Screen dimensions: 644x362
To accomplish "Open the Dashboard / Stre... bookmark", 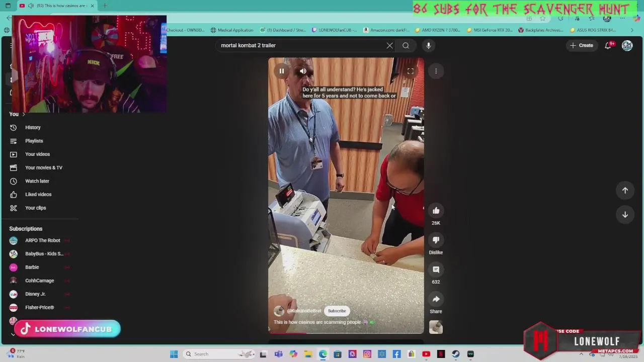I will [x=282, y=30].
